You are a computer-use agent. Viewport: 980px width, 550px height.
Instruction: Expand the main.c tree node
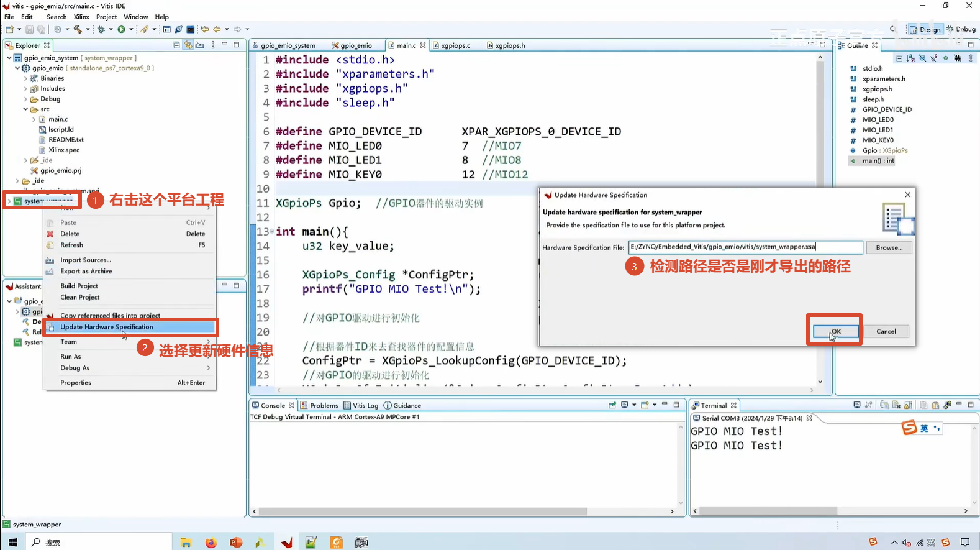(34, 119)
